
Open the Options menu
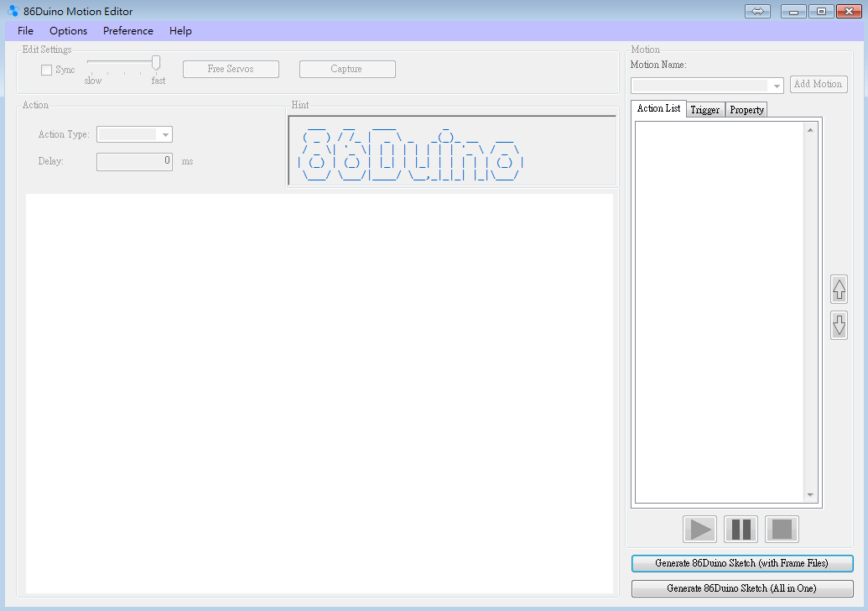tap(68, 31)
